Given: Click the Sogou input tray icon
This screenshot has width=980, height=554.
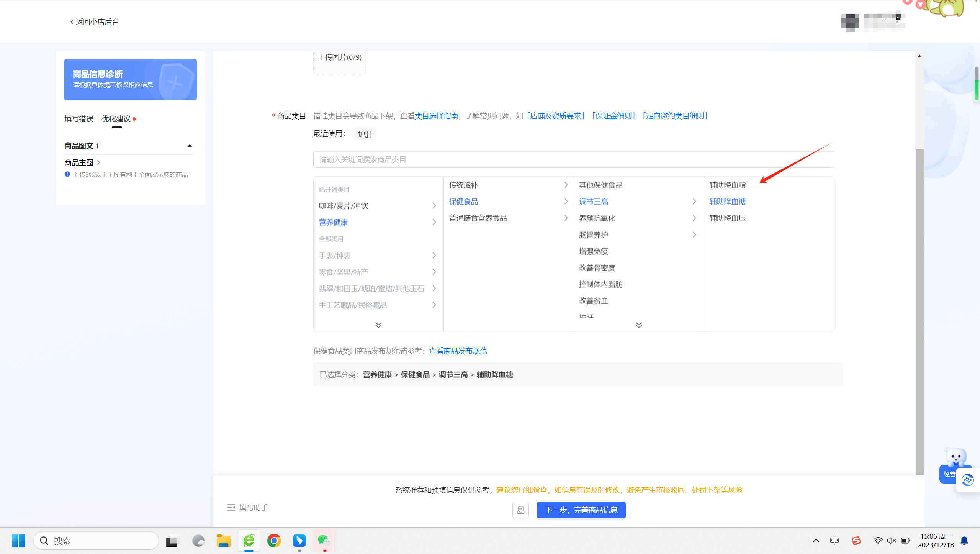Looking at the screenshot, I should (856, 541).
